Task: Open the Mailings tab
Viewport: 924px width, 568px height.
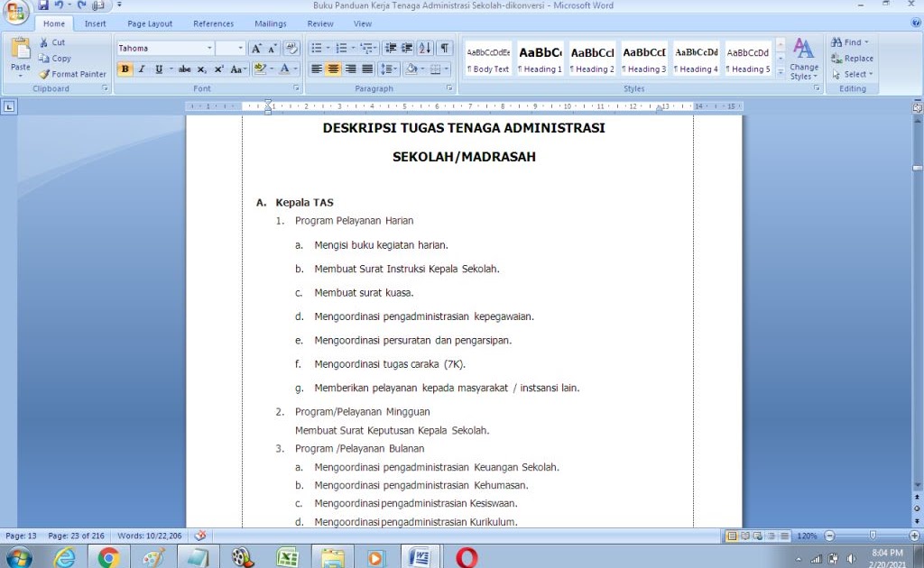Action: pos(271,23)
